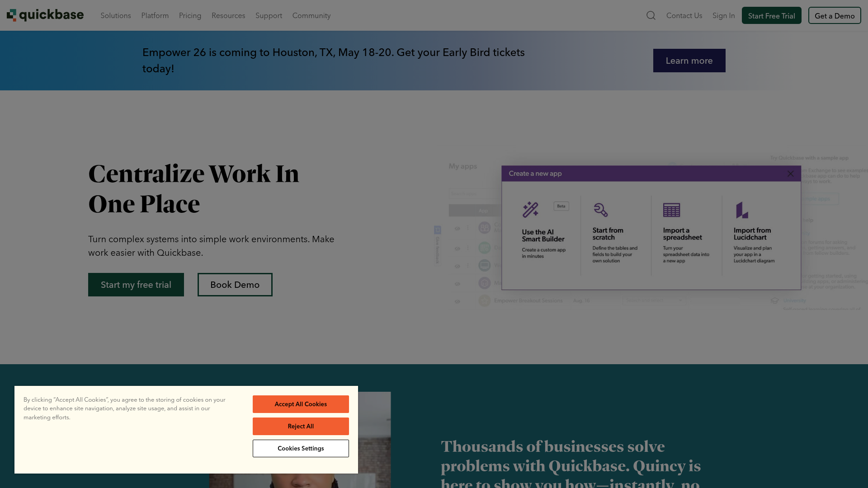Toggle visibility for Empower Breakout Sessions app

point(457,300)
